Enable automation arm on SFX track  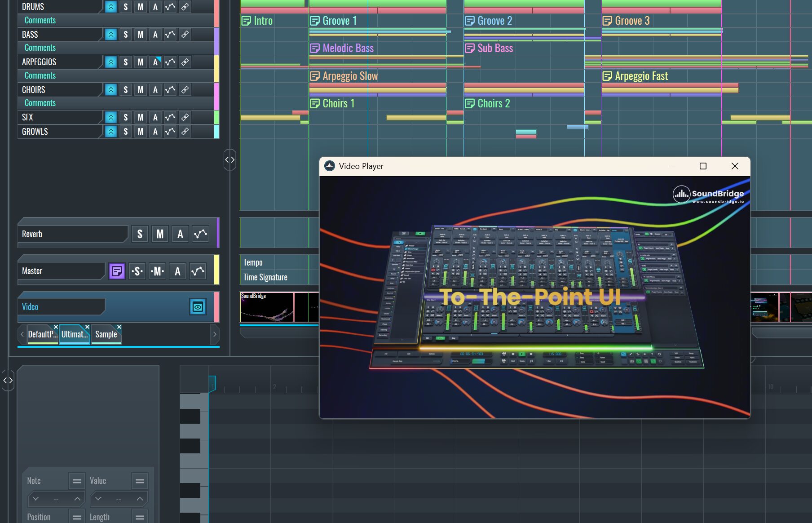(155, 117)
